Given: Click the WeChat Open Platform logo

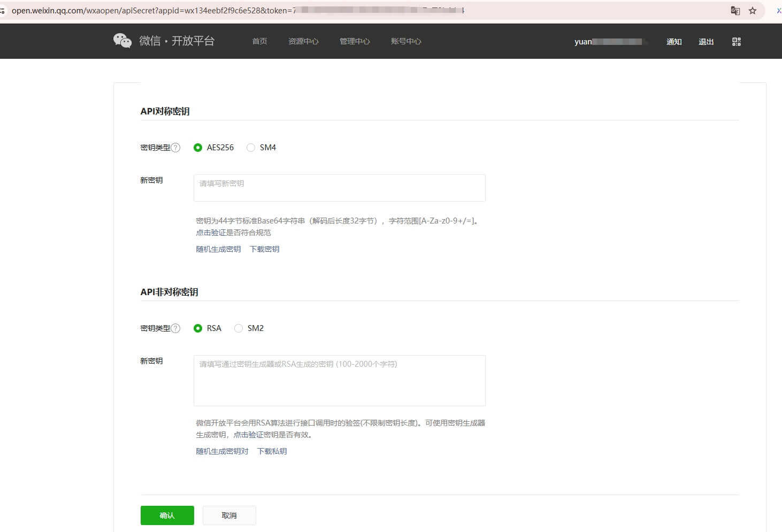Looking at the screenshot, I should (x=164, y=41).
